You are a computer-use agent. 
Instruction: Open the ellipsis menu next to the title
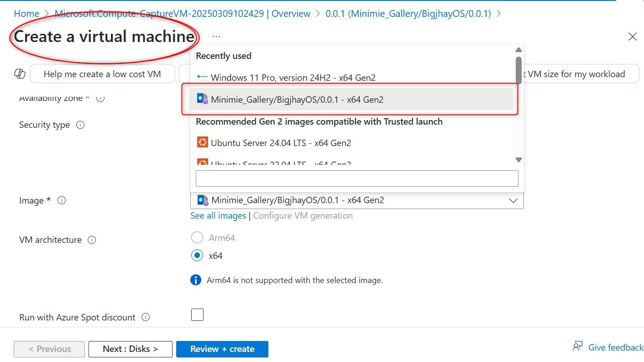(x=216, y=37)
